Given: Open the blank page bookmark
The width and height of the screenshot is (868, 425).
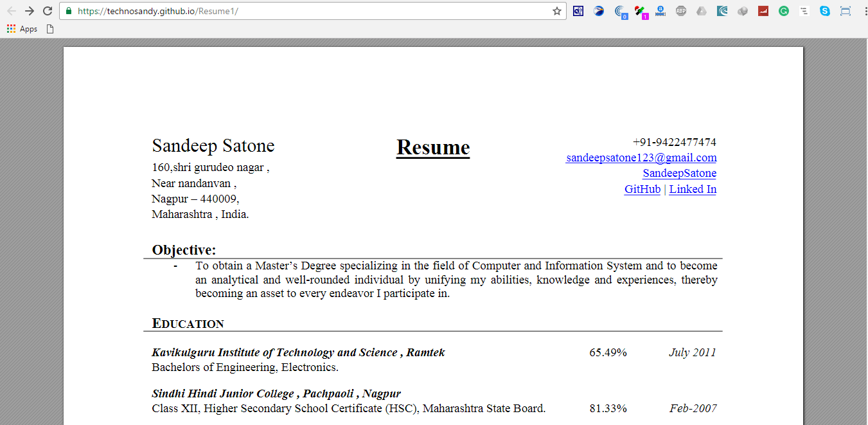Looking at the screenshot, I should pyautogui.click(x=50, y=29).
